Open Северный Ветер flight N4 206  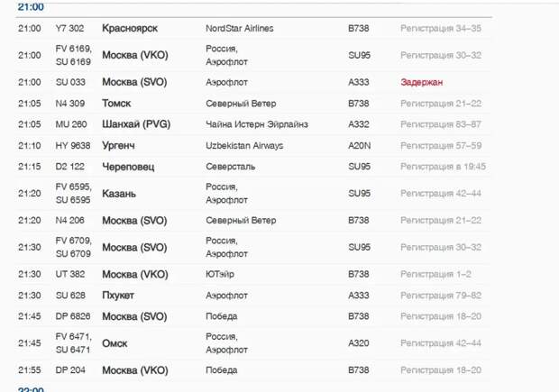(x=254, y=220)
